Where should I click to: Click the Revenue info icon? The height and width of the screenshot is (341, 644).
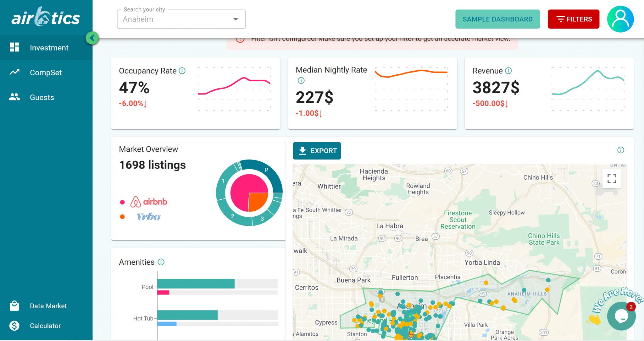coord(508,71)
